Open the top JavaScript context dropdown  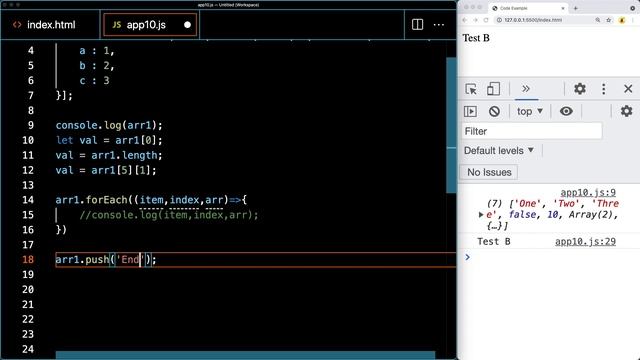point(529,111)
